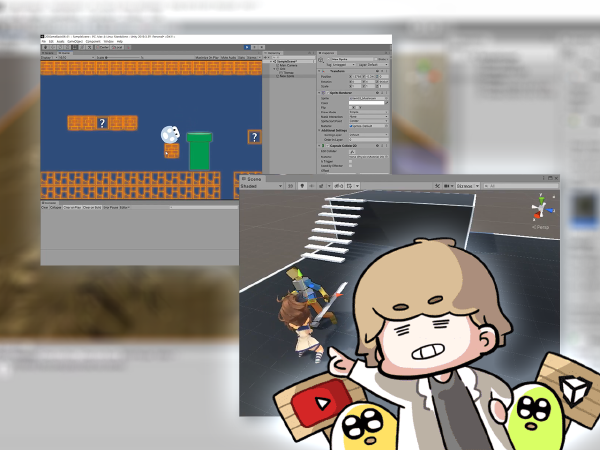This screenshot has width=600, height=450.
Task: Toggle the Center pivot button
Action: 102,47
